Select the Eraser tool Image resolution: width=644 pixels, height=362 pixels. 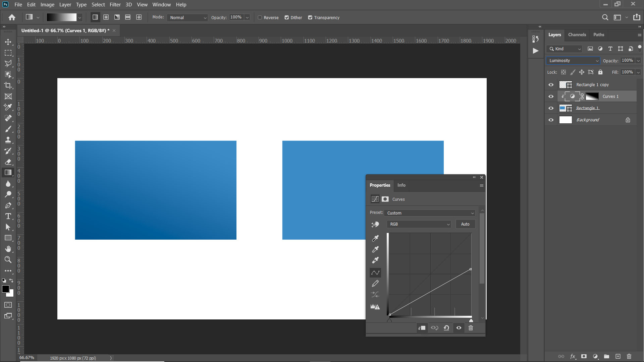coord(8,162)
